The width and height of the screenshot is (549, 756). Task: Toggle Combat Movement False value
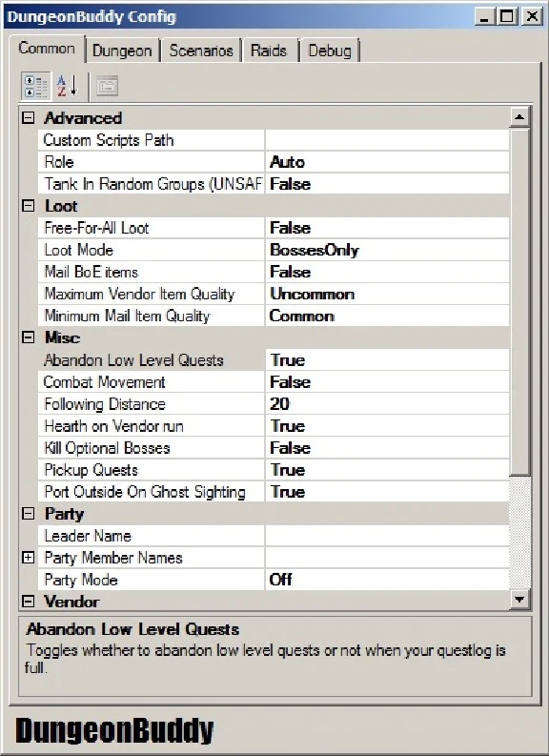[x=387, y=382]
